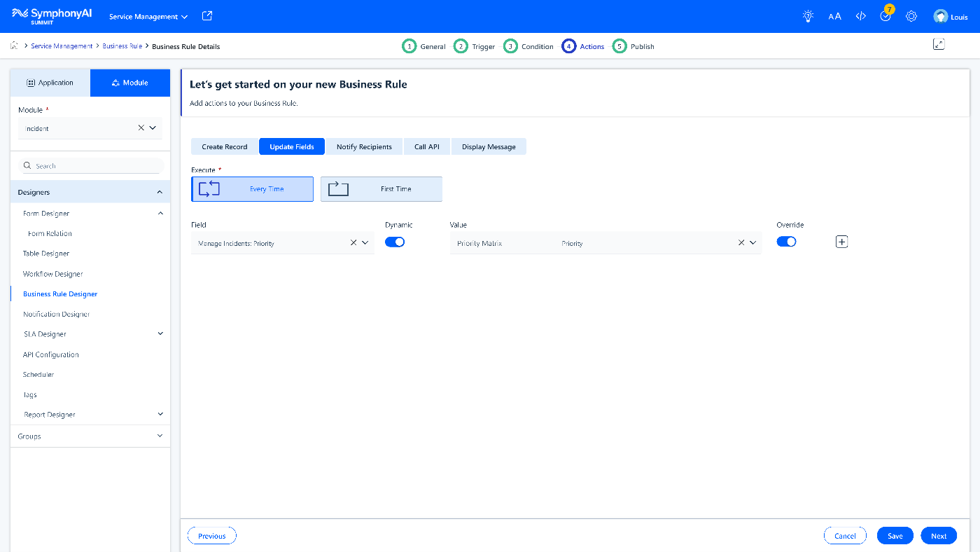Open the code view icon in header
980x552 pixels.
(860, 15)
